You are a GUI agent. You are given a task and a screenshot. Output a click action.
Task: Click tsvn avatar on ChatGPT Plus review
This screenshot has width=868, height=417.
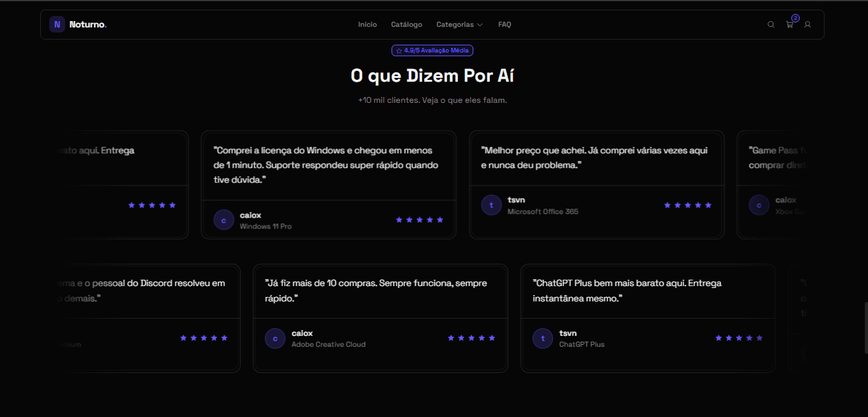543,338
